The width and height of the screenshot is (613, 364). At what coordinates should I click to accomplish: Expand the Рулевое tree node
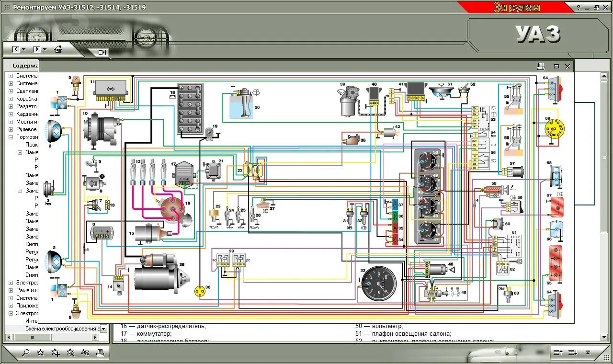(11, 129)
